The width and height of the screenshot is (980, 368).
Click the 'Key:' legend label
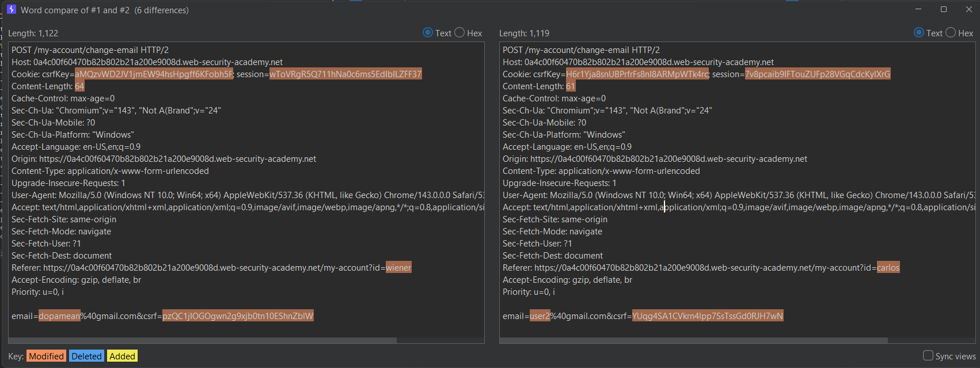(x=16, y=356)
